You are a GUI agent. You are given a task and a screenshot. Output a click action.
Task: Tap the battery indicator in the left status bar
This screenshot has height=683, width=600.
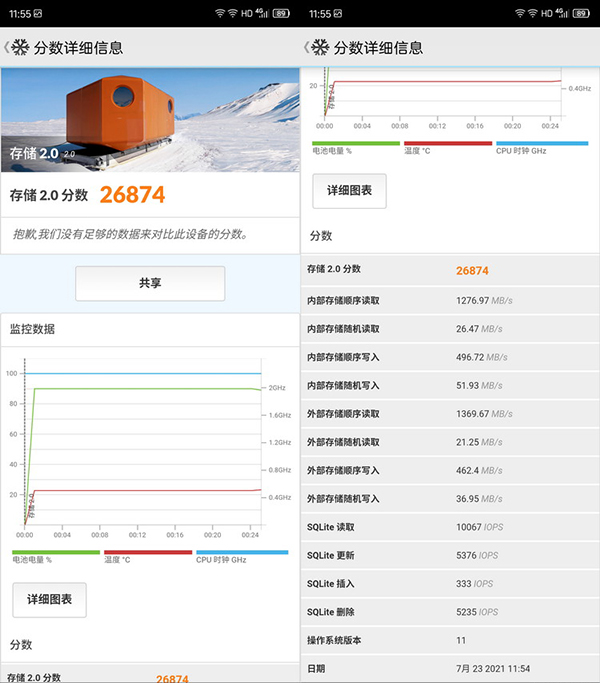[281, 13]
